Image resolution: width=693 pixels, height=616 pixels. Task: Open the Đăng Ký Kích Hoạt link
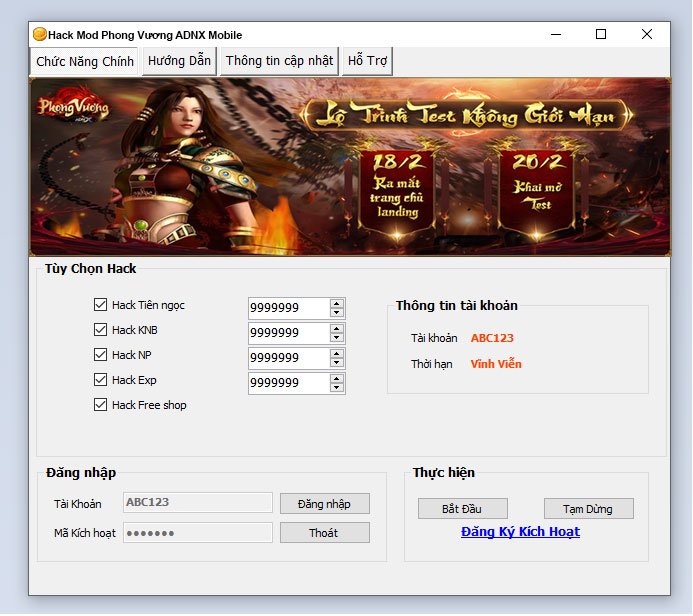[x=520, y=532]
